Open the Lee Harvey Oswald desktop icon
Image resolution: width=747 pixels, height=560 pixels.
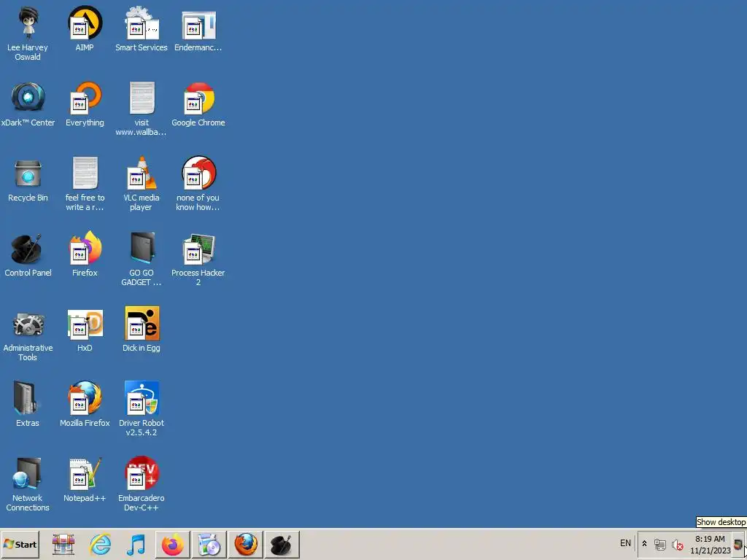click(28, 34)
